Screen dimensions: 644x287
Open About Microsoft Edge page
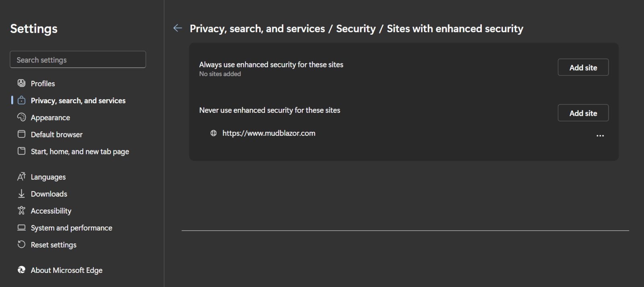tap(66, 270)
